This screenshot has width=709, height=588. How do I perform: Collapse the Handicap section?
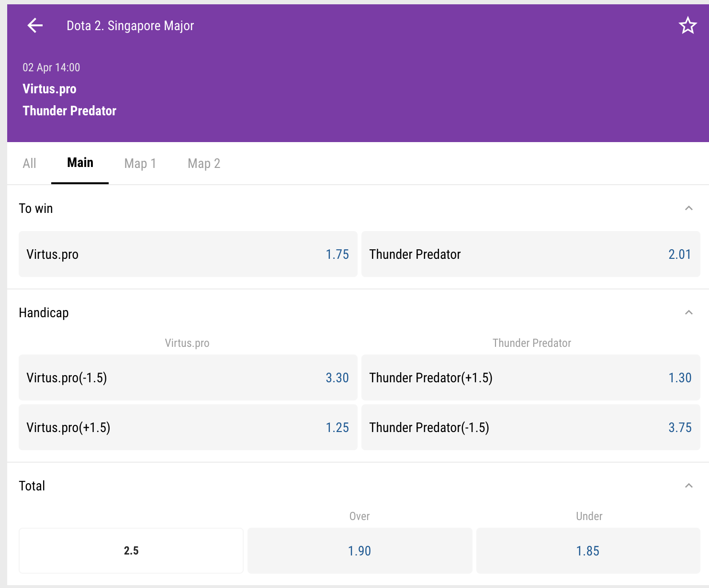(x=689, y=312)
